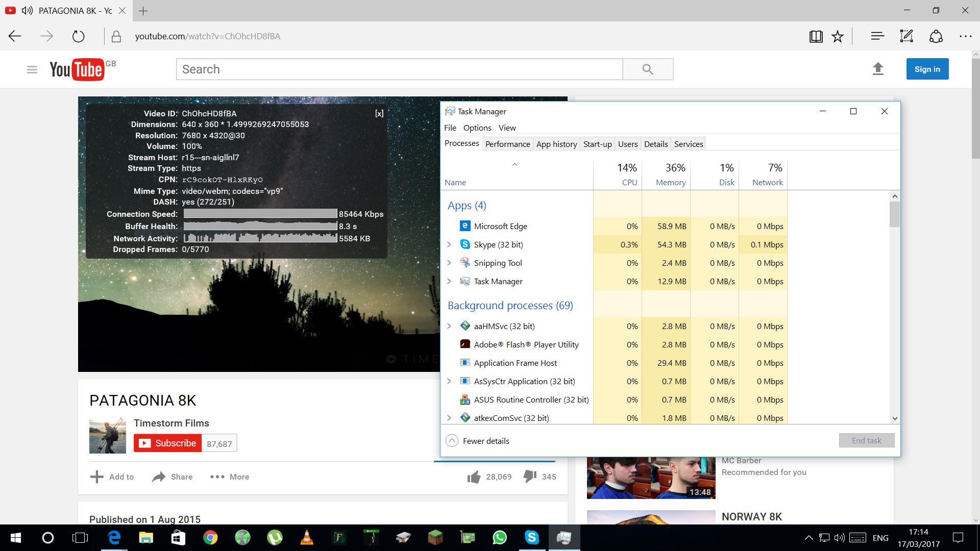Switch to the Services tab

coord(689,144)
